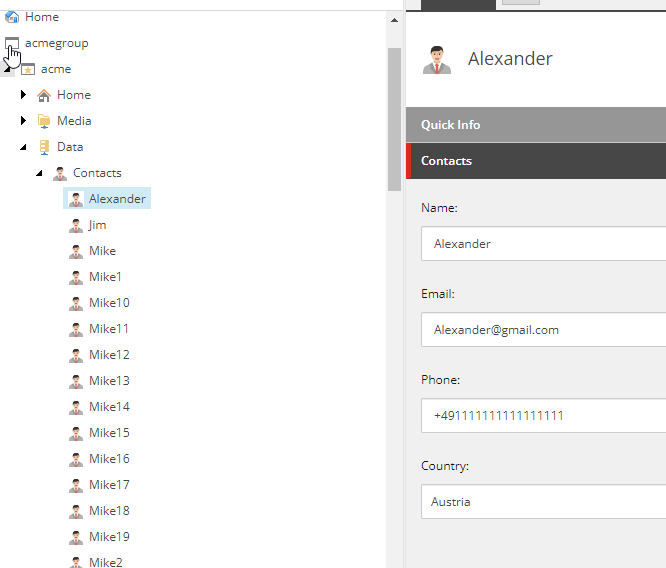Image resolution: width=666 pixels, height=568 pixels.
Task: Select the Mike18 contact
Action: click(x=109, y=511)
